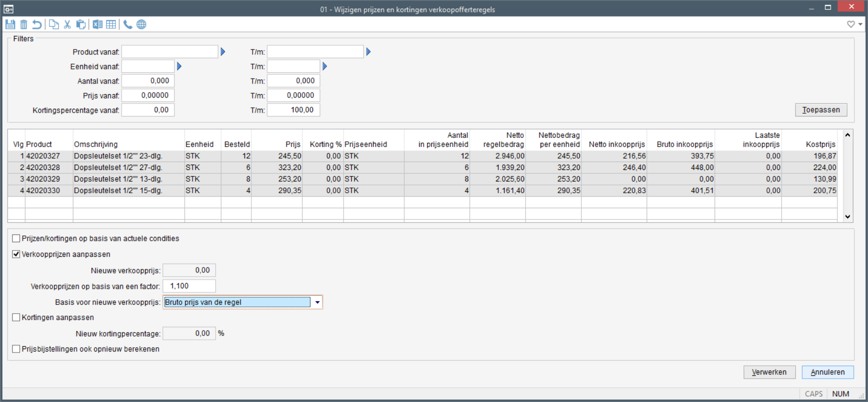Open the favorites heart menu
Image resolution: width=868 pixels, height=402 pixels.
[x=851, y=24]
